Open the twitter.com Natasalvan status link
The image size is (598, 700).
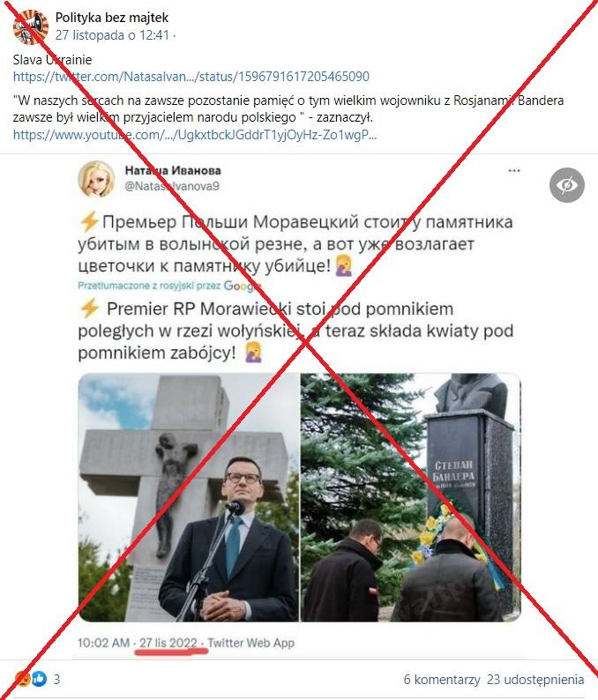click(191, 77)
